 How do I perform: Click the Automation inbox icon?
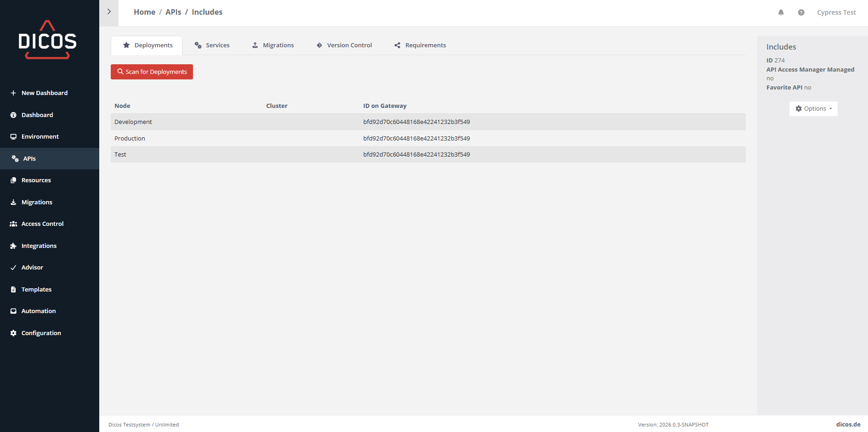[13, 311]
